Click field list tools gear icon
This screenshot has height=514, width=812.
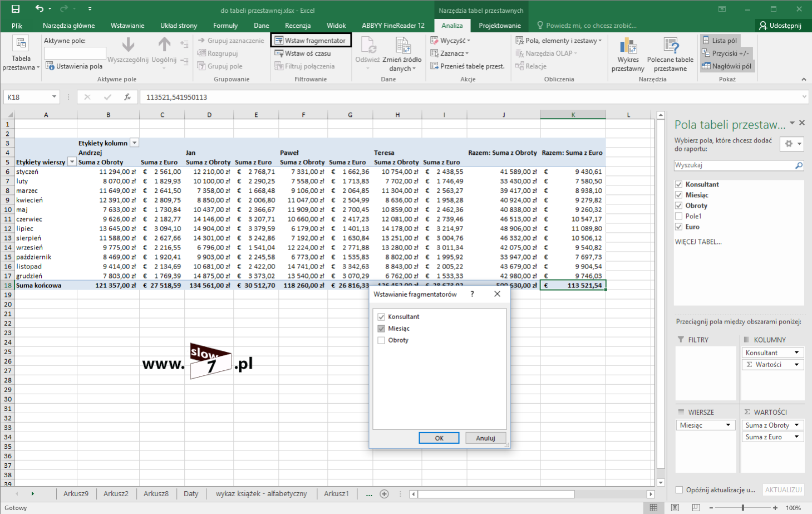[792, 144]
